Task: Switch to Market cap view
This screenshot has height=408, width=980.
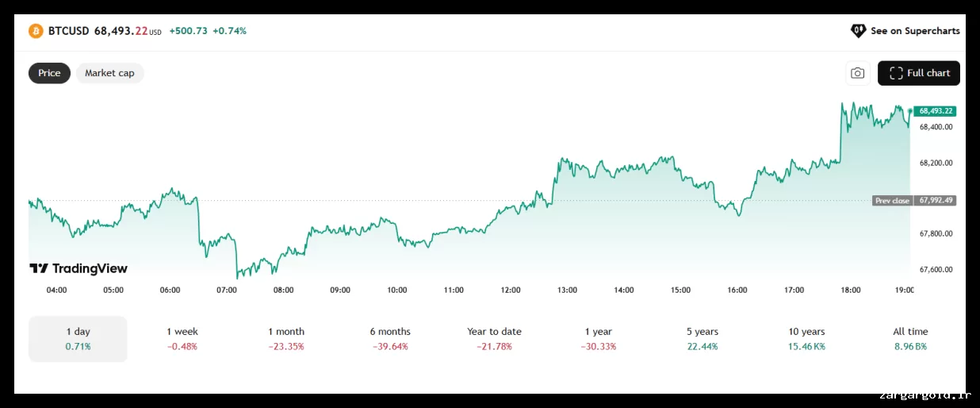Action: [109, 73]
